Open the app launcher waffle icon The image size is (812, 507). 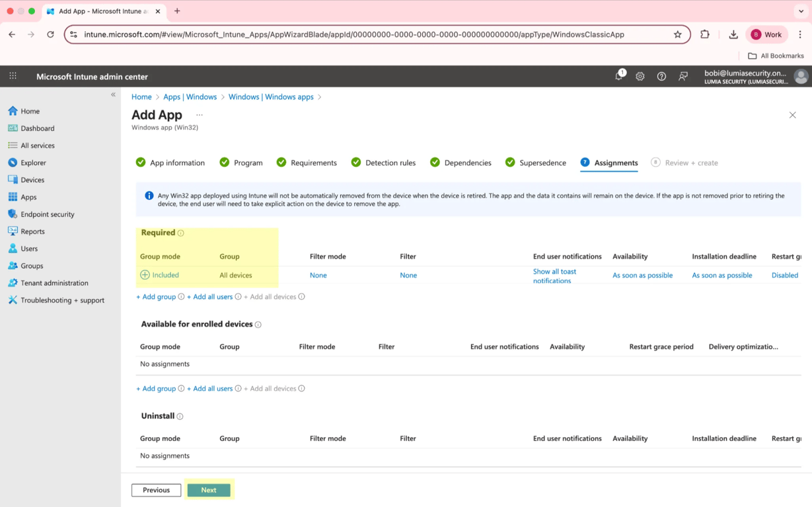coord(13,77)
